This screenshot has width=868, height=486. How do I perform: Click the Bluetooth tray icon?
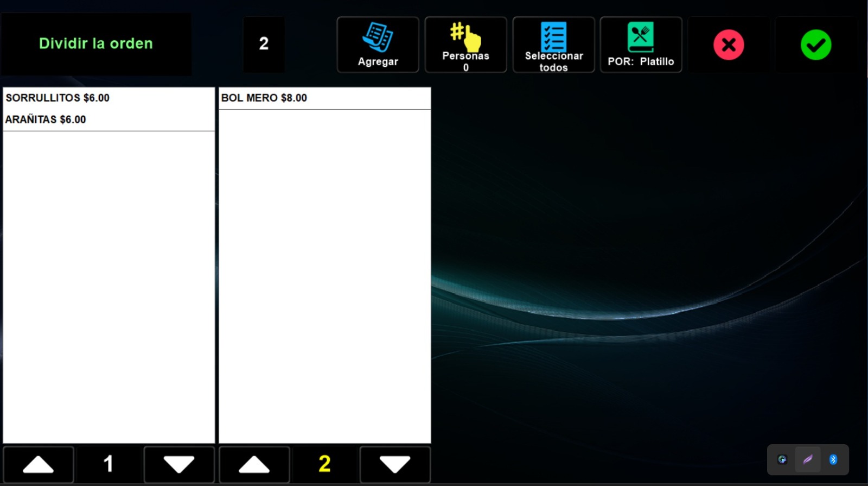click(833, 460)
